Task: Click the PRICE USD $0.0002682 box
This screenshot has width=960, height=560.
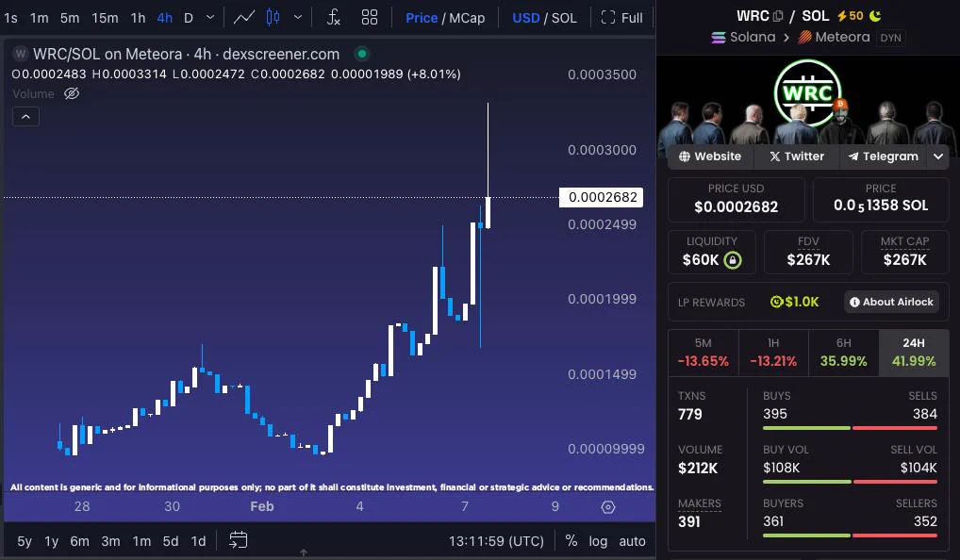Action: (x=736, y=200)
